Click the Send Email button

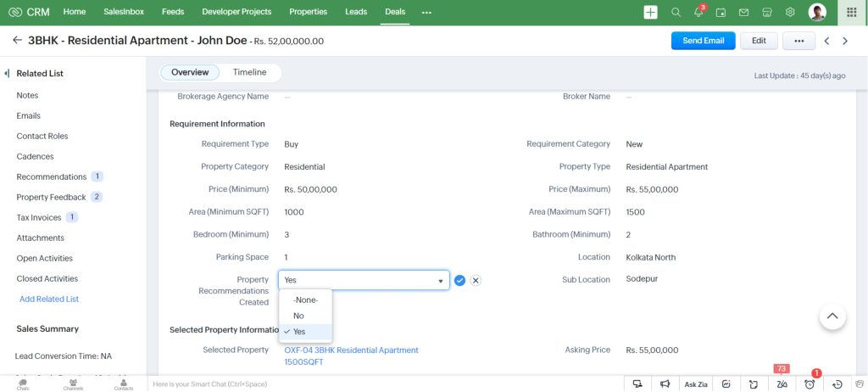tap(703, 41)
